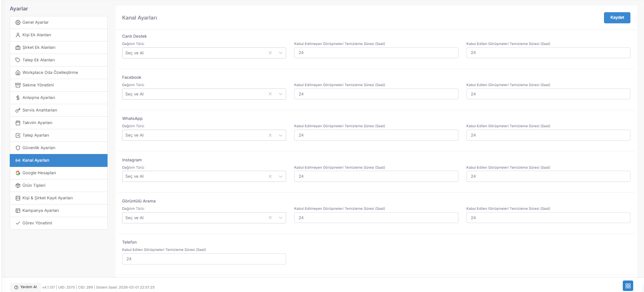The width and height of the screenshot is (644, 292).
Task: Open the Instagram 'Seç ve Al' combo box
Action: (204, 176)
